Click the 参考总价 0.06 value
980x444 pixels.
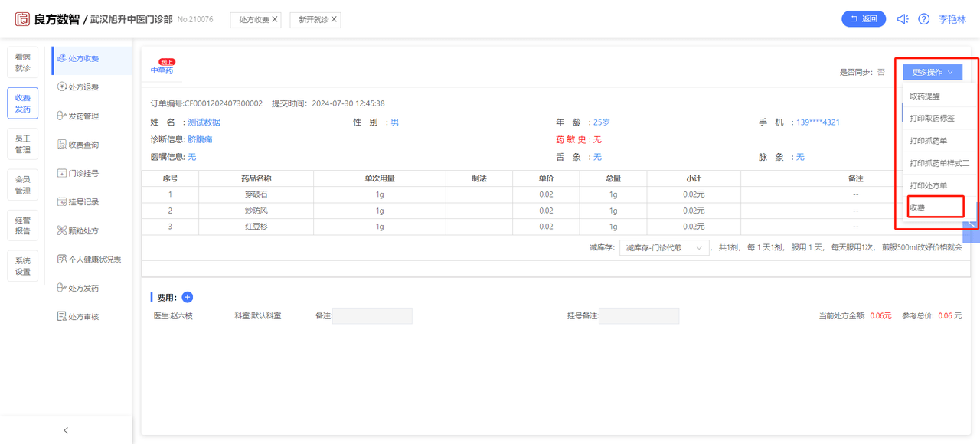click(x=945, y=315)
